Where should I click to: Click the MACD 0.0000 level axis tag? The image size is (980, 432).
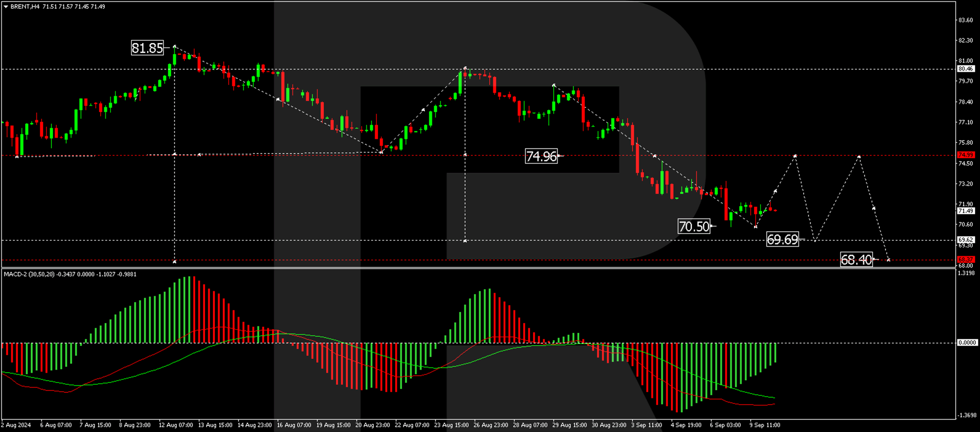(967, 343)
